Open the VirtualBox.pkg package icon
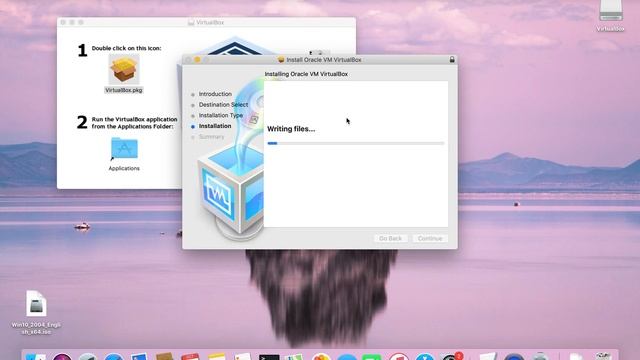 tap(124, 70)
